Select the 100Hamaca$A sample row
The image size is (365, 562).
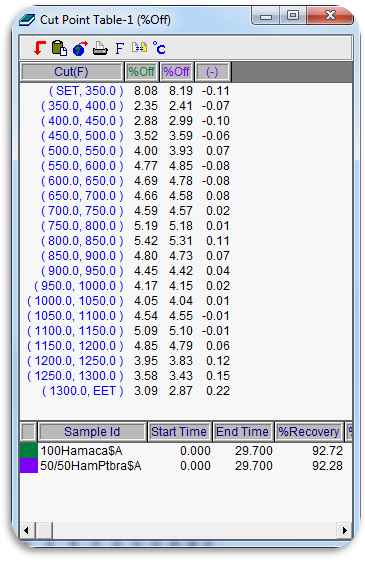coord(186,451)
